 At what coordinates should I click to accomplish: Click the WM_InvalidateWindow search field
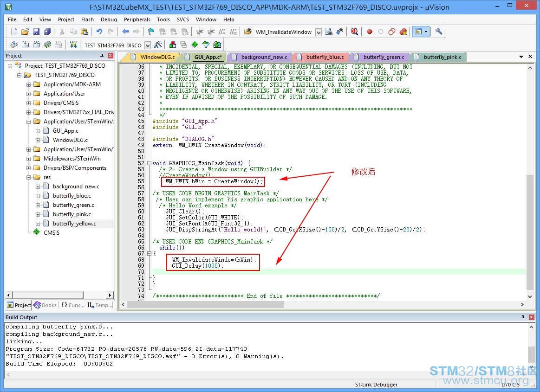click(x=284, y=32)
